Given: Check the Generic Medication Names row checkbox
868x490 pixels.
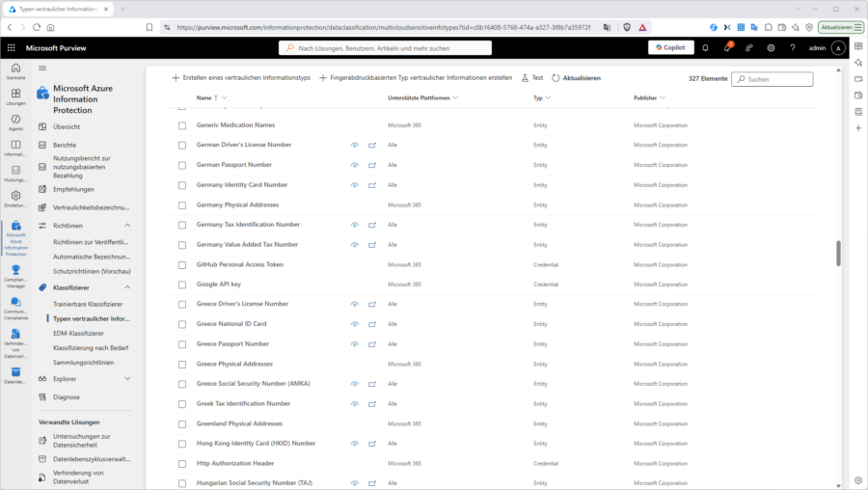Looking at the screenshot, I should pyautogui.click(x=182, y=125).
